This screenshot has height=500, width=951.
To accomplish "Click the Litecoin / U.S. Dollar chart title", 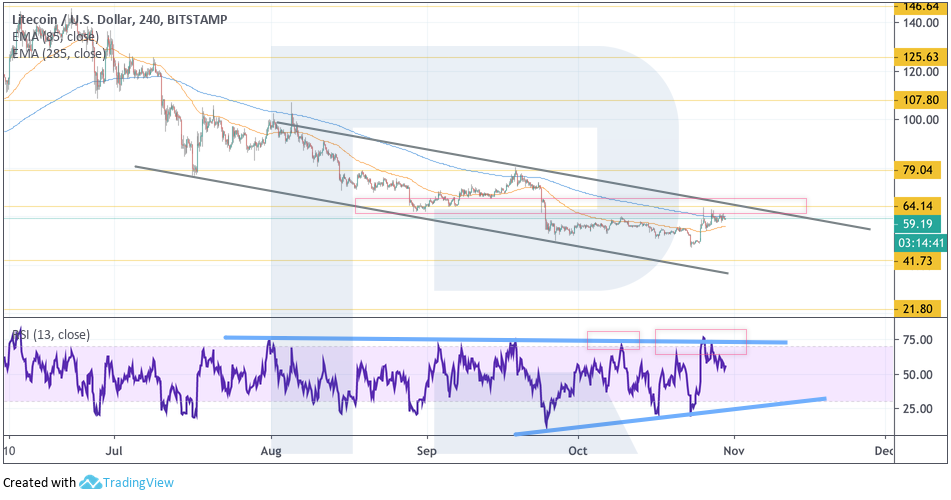I will (x=118, y=20).
